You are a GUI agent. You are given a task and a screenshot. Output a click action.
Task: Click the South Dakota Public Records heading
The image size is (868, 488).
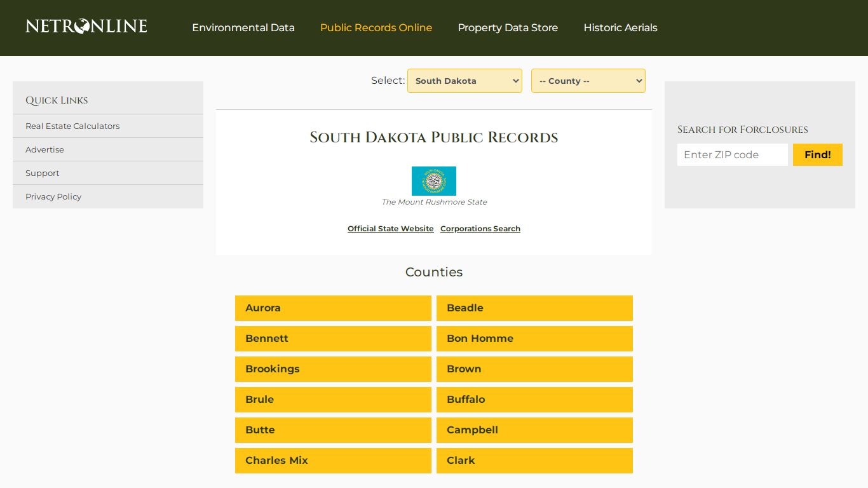(x=434, y=137)
